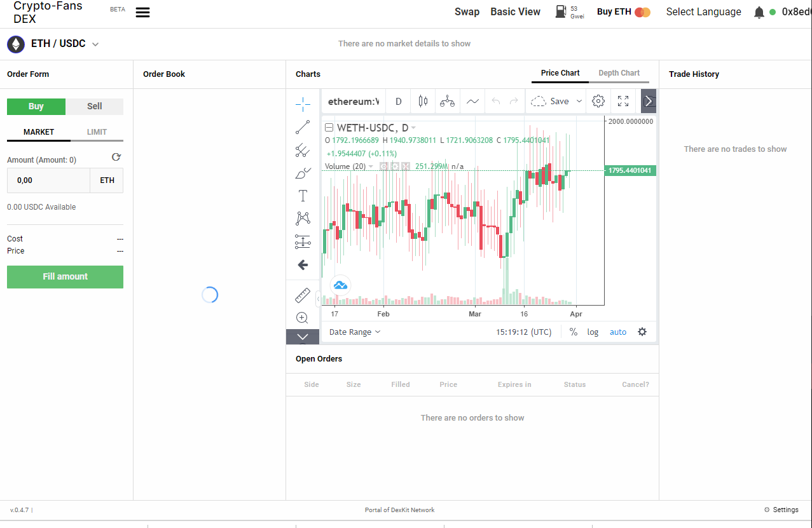
Task: Open the 0x8ed wallet account
Action: coord(797,12)
